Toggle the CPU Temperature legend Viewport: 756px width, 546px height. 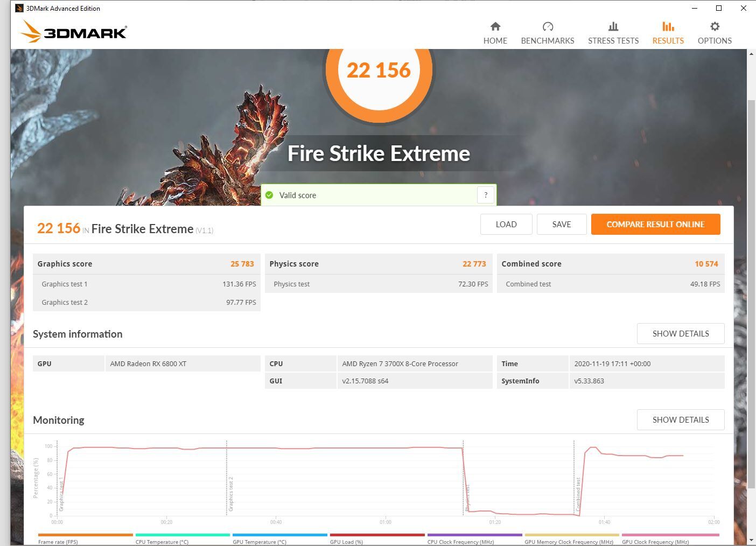183,539
